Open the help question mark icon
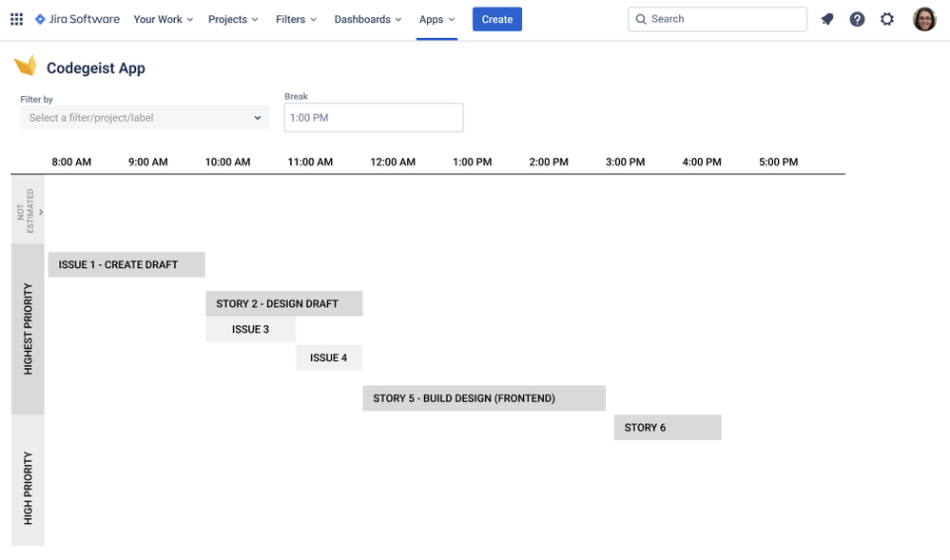This screenshot has height=560, width=950. coord(857,19)
